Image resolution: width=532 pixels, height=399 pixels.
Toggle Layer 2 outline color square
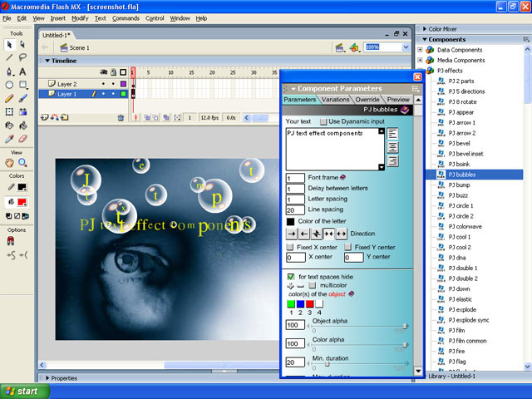(x=124, y=84)
